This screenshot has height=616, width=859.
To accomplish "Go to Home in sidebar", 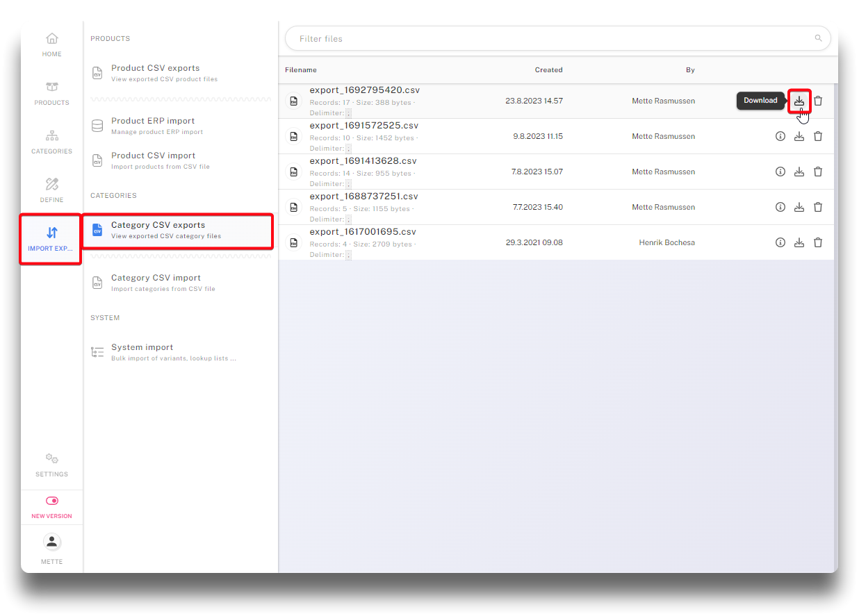I will tap(52, 44).
